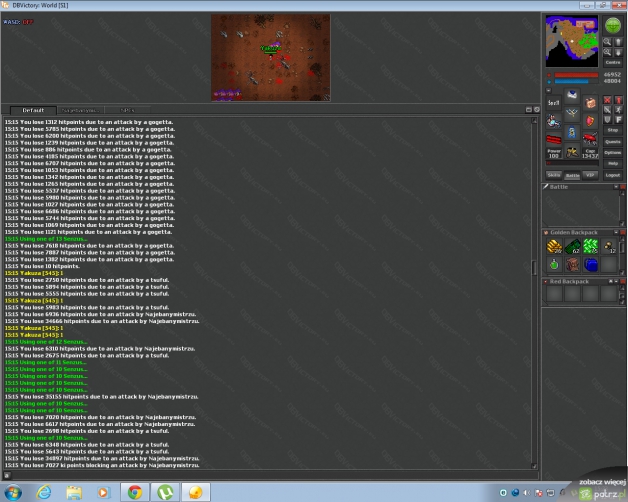Image resolution: width=628 pixels, height=502 pixels.
Task: Select the blue cube item in backpack
Action: tap(591, 265)
